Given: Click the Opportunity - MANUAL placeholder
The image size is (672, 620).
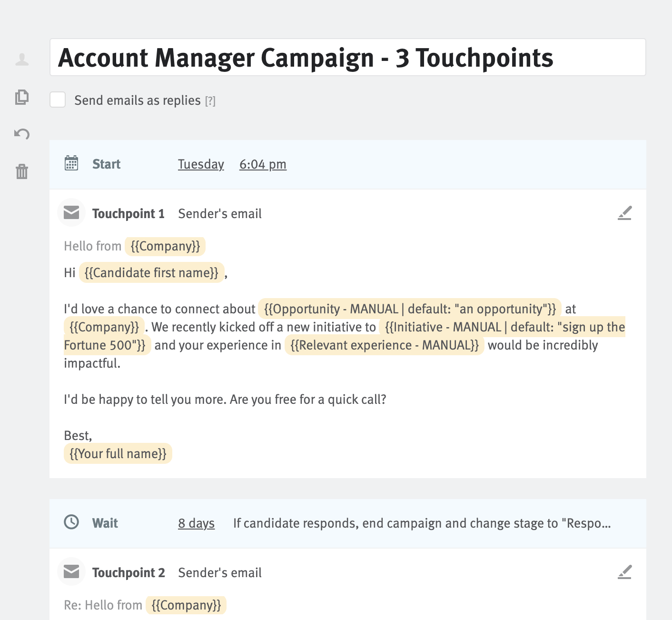Looking at the screenshot, I should [410, 309].
